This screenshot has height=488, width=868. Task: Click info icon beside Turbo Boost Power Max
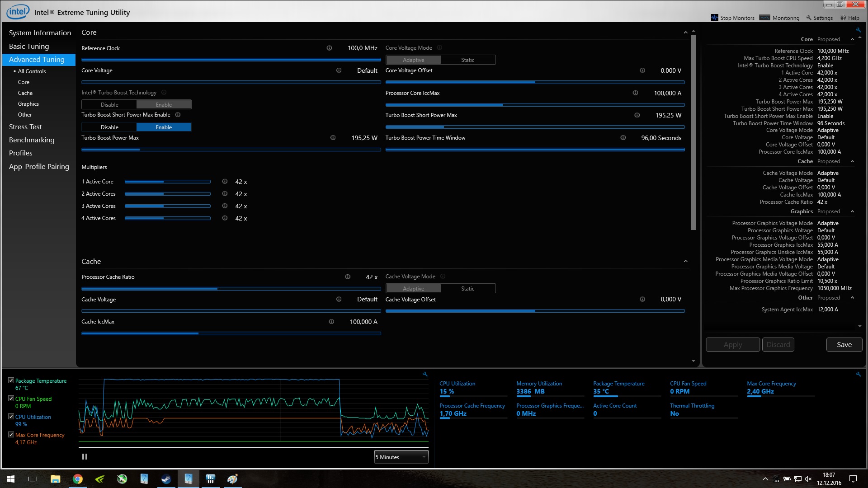[x=333, y=138]
